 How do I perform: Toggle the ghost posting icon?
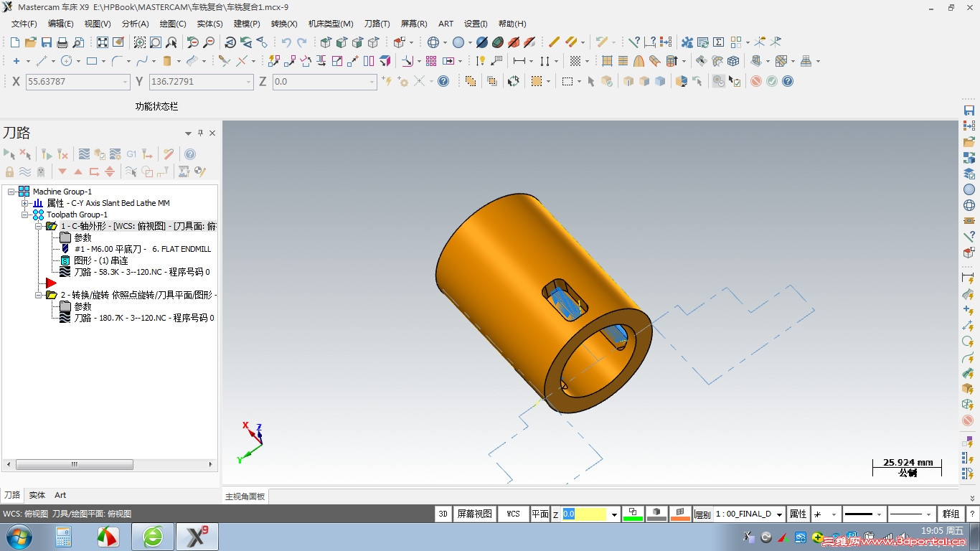point(41,171)
